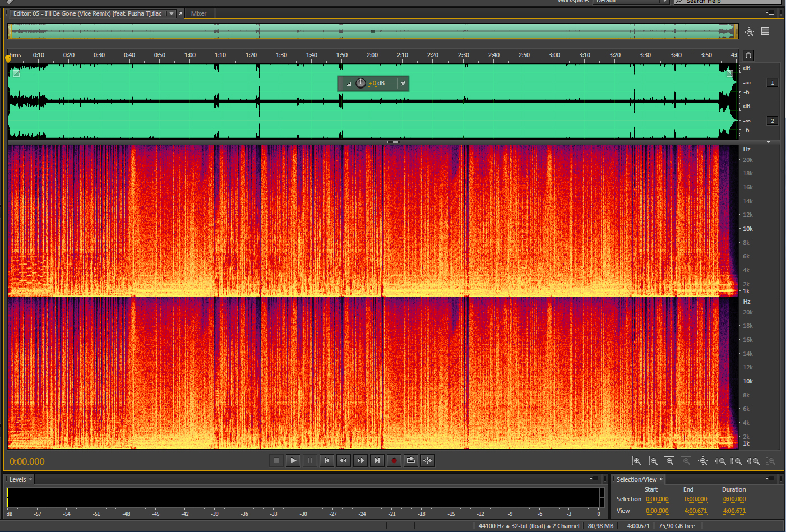The image size is (786, 532).
Task: Click the Rewind button
Action: pos(344,461)
